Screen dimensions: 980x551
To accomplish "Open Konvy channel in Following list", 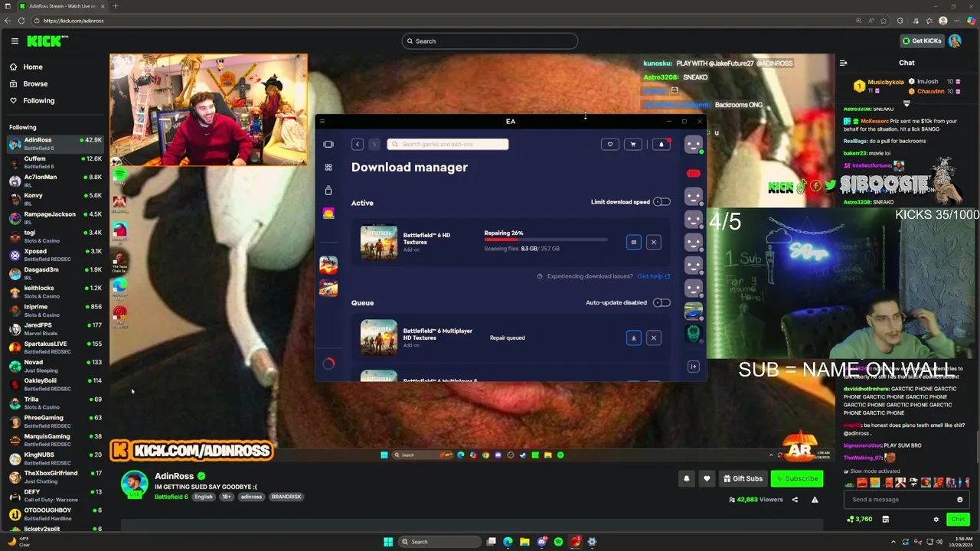I will click(55, 199).
